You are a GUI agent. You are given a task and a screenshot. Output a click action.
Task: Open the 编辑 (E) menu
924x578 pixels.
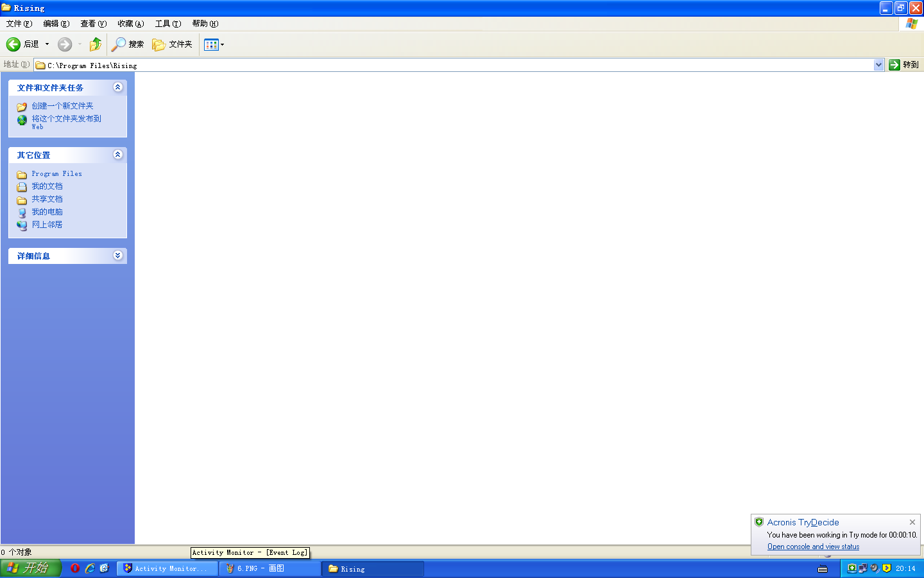[x=56, y=24]
